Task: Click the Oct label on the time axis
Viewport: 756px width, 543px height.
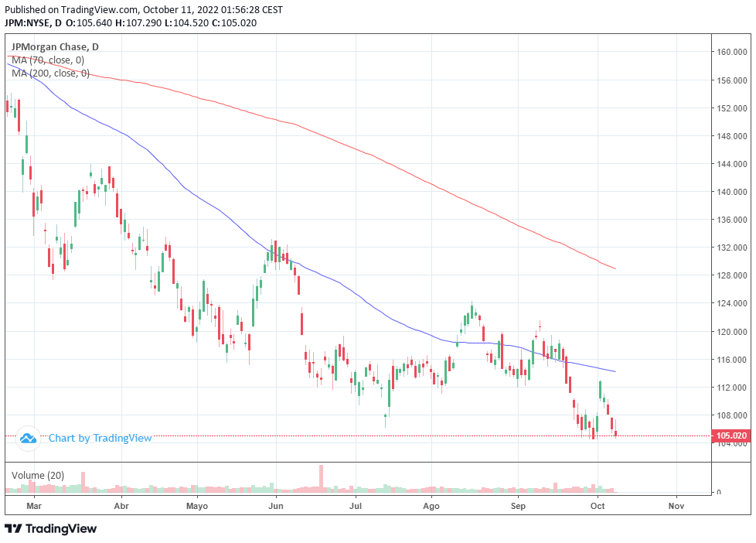Action: (598, 506)
